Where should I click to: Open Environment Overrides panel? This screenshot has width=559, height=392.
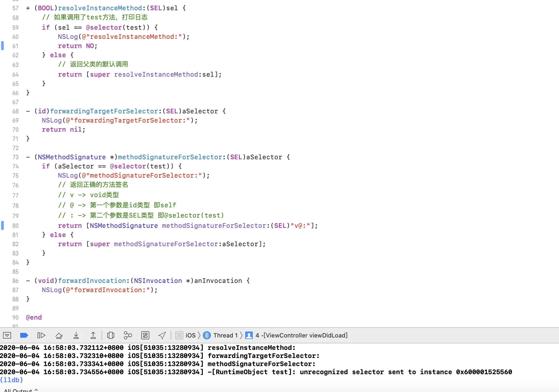[x=145, y=335]
